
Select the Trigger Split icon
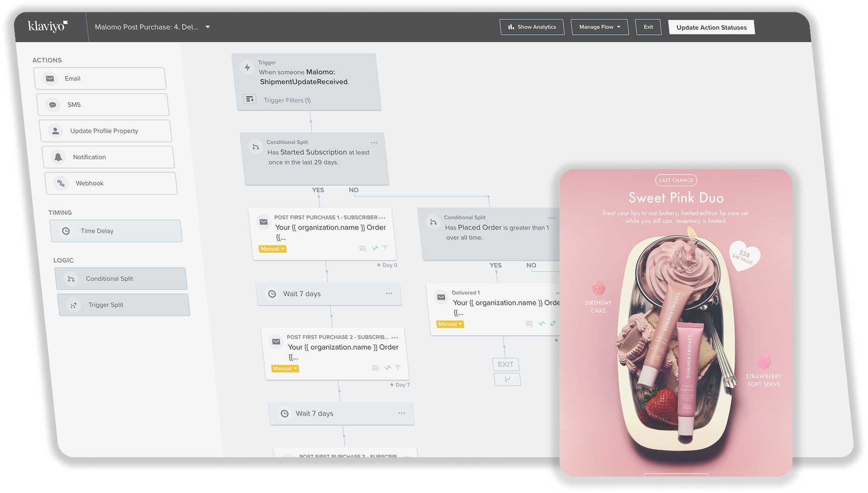pos(74,305)
